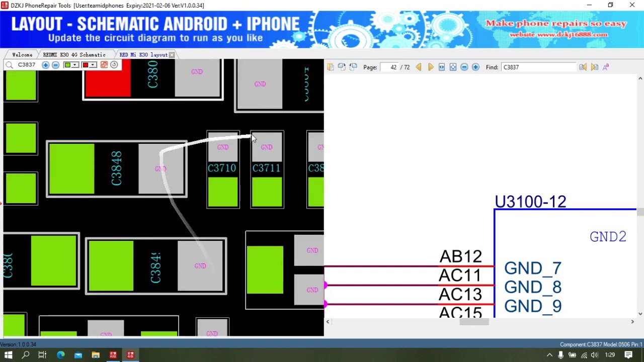Screen dimensions: 644x362
Task: Click the layout search field containing C3837
Action: (28, 65)
